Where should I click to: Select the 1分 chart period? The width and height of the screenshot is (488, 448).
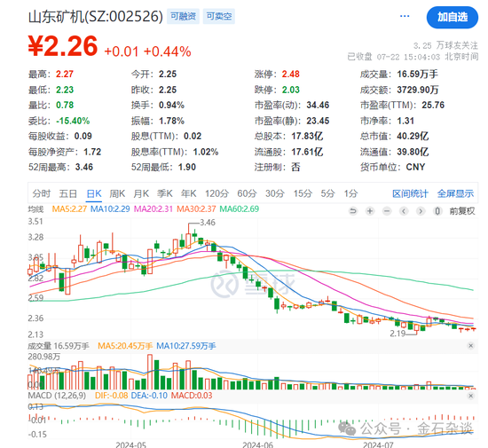coord(350,193)
